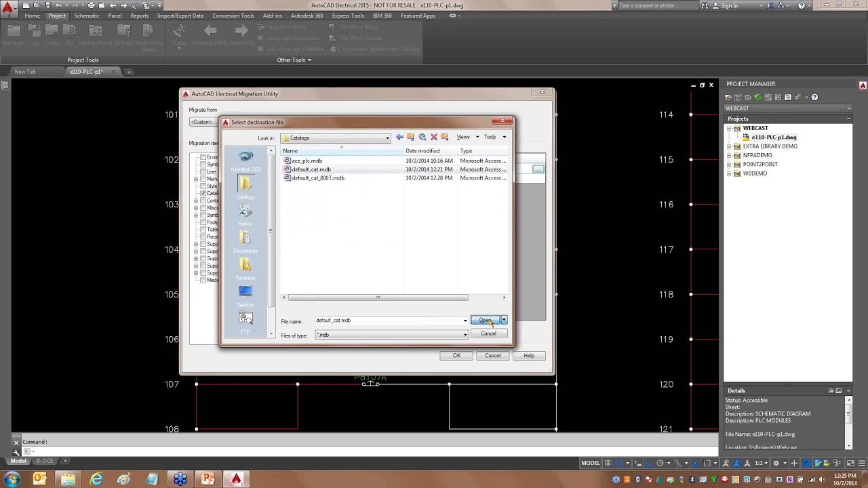Click the arrow next to Open button
The image size is (868, 488).
tap(504, 320)
